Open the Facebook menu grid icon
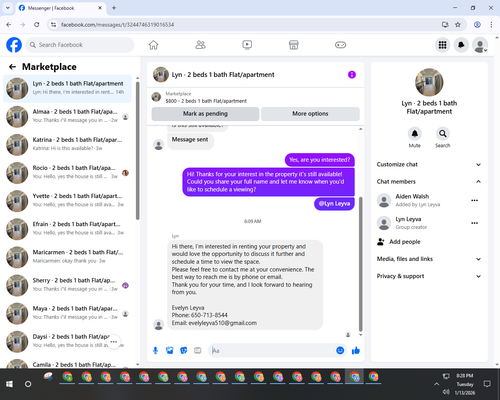Screen dimensions: 500x400 click(442, 45)
